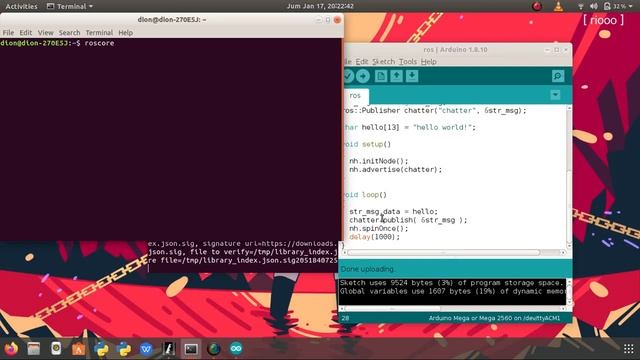This screenshot has width=640, height=360.
Task: Select the 'ros' sketch tab
Action: (x=355, y=96)
